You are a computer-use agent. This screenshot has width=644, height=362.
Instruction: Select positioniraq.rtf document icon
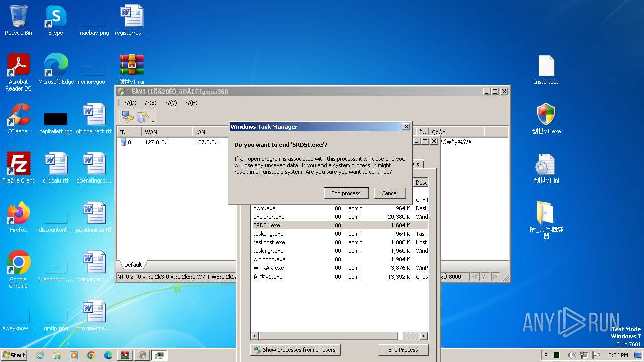click(x=94, y=217)
